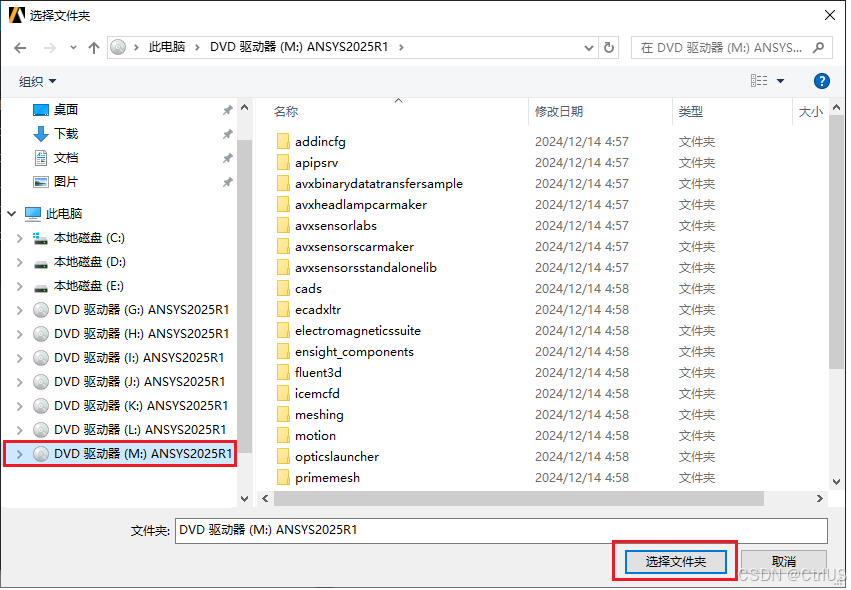Click DVD 驱动器 (M:) breadcrumb segment

click(x=299, y=47)
